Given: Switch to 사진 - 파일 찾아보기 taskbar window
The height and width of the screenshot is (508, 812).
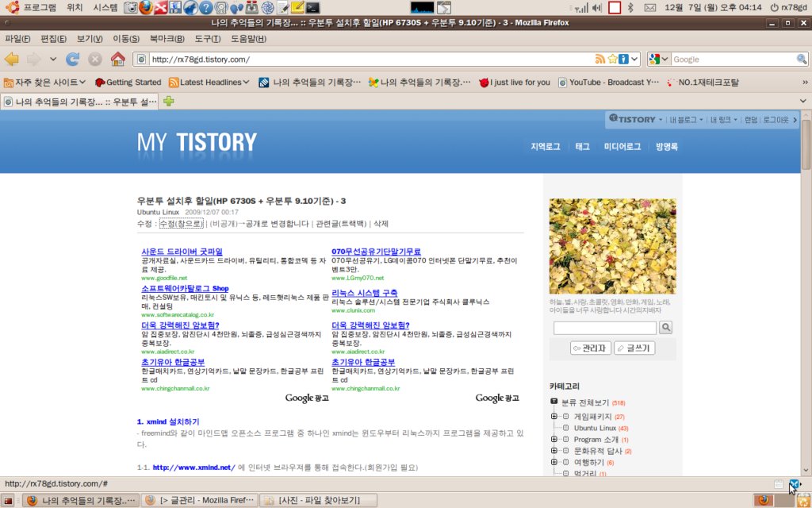Looking at the screenshot, I should coord(318,501).
